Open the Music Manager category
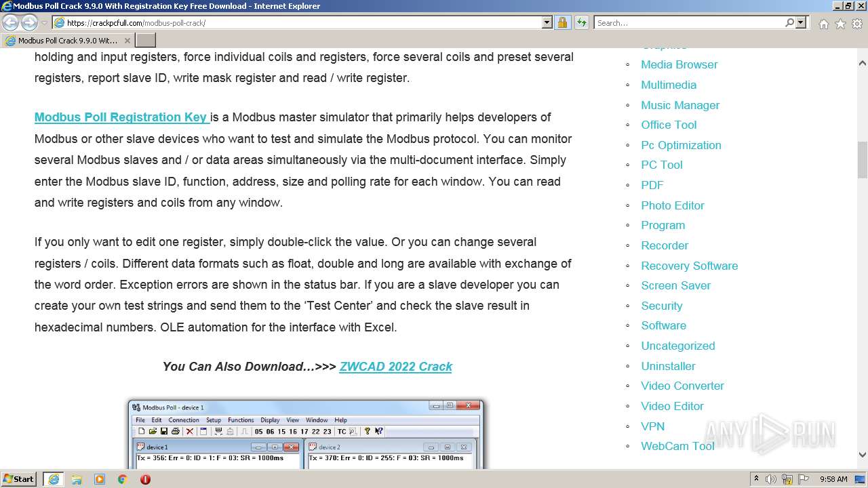Screen dimensions: 868x488 tap(680, 105)
